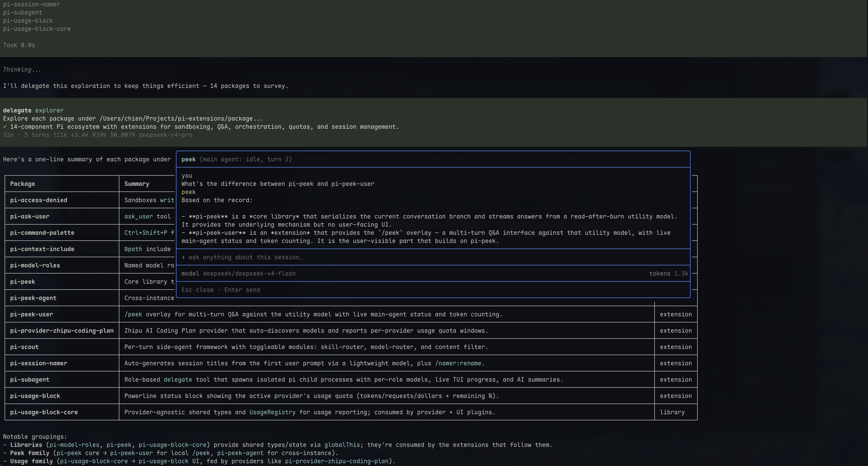
Task: Click the 'extension' cell in the pi-scout row
Action: pos(675,347)
